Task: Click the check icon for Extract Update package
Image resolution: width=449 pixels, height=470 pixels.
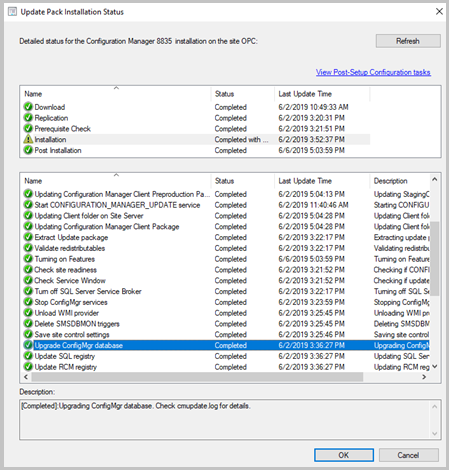Action: point(28,237)
